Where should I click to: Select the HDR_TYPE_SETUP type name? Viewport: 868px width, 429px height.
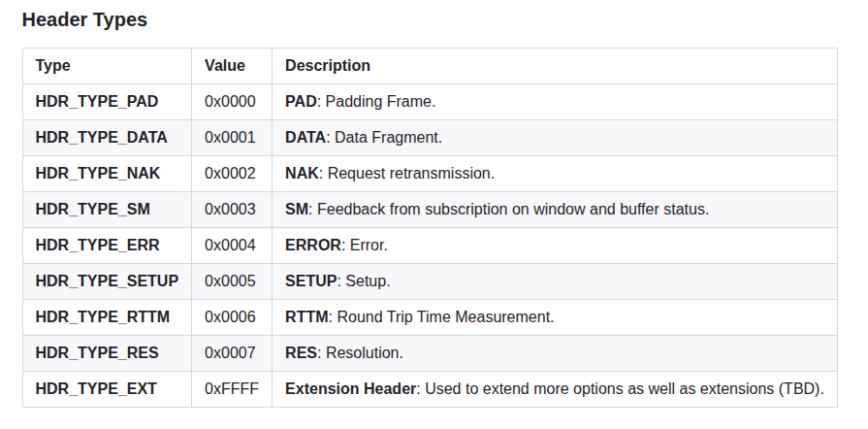point(107,281)
